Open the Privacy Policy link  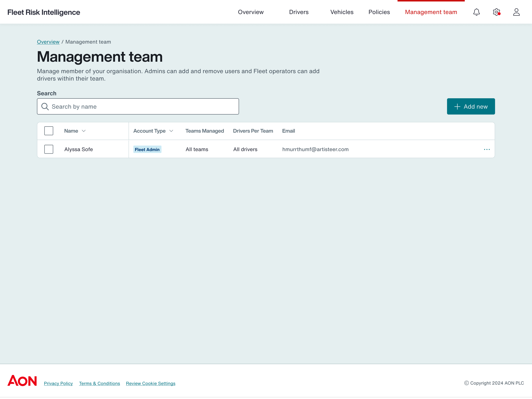tap(58, 383)
